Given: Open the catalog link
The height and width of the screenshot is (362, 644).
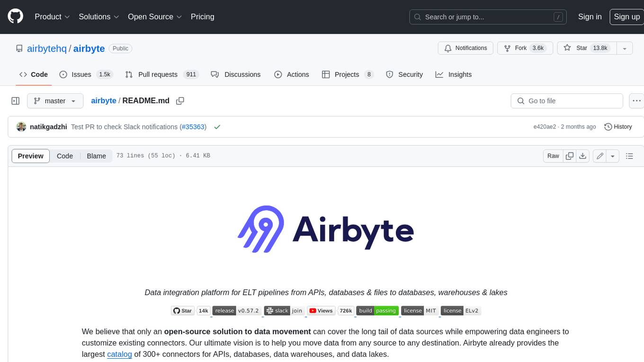Looking at the screenshot, I should click(x=119, y=354).
